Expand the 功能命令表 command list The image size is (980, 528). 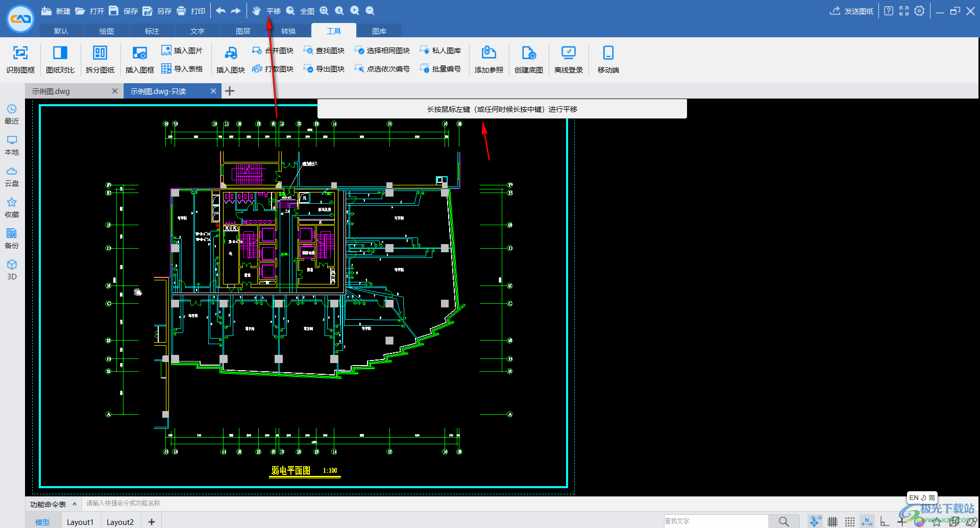pyautogui.click(x=53, y=504)
